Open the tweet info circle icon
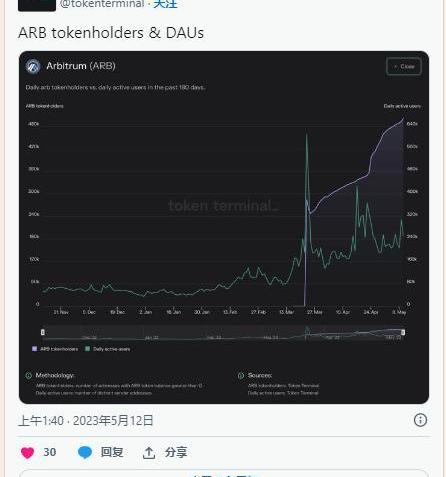446x477 pixels. tap(420, 420)
